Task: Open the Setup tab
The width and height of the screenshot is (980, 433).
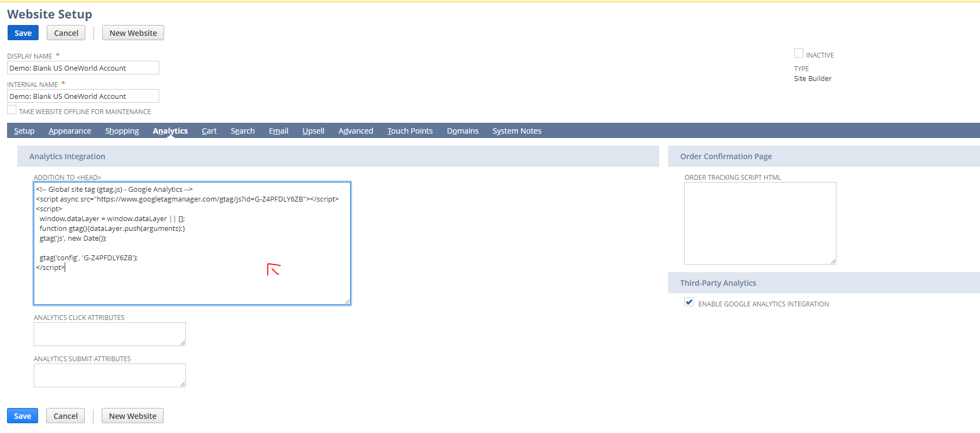Action: (24, 131)
